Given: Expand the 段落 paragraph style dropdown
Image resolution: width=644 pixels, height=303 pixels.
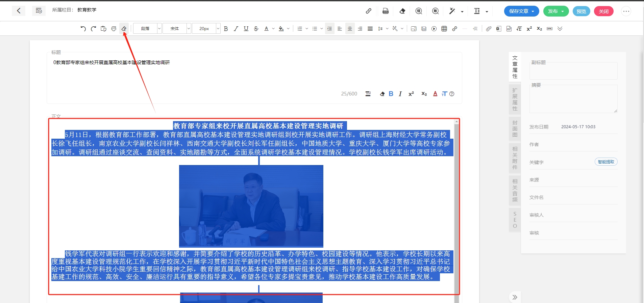Looking at the screenshot, I should (147, 29).
